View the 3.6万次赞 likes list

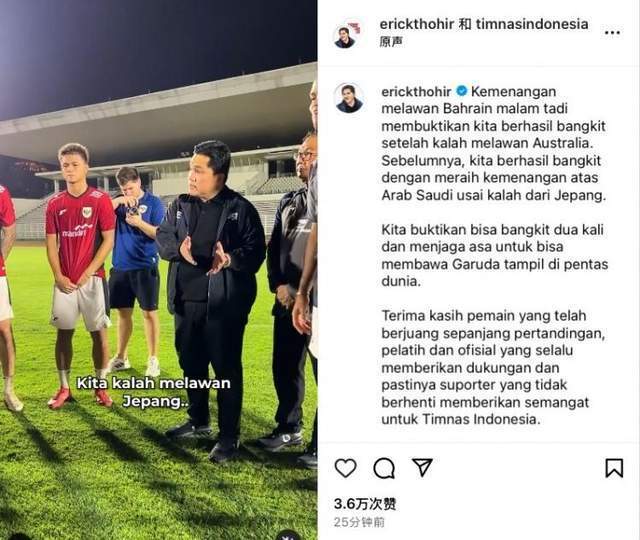tap(364, 504)
